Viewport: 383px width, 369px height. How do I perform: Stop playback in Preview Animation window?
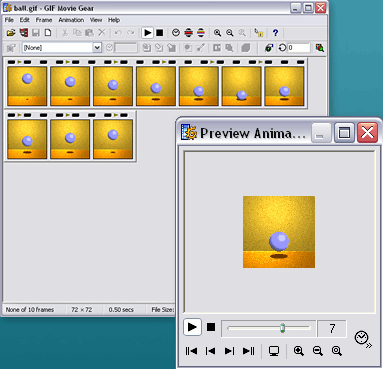211,327
